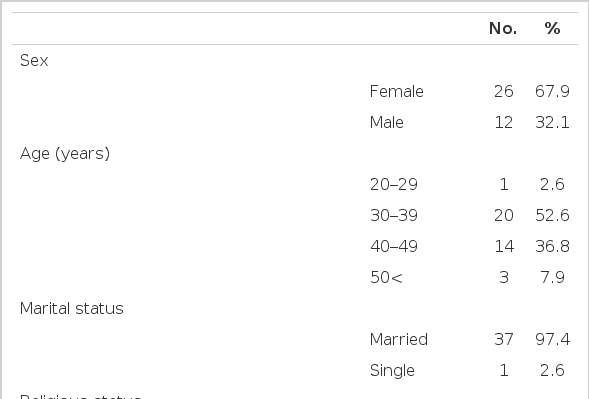
Task: Click the 30–39 age group label
Action: pos(394,215)
